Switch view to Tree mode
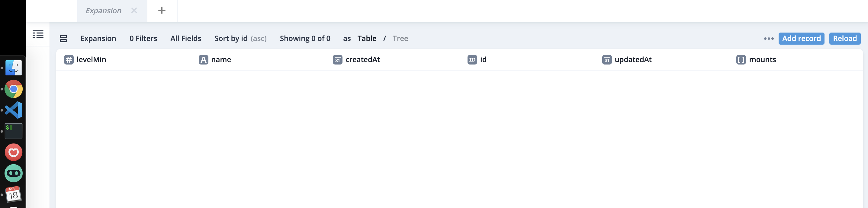Image resolution: width=868 pixels, height=208 pixels. pyautogui.click(x=400, y=38)
